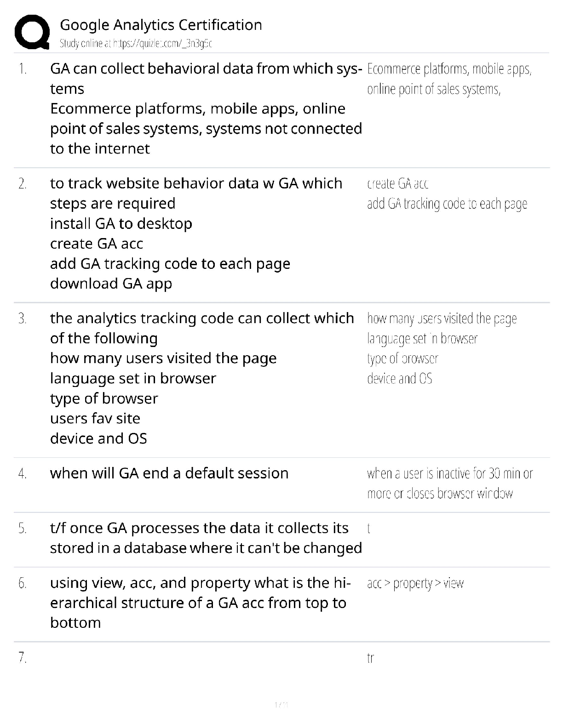Click question 3 about analytics tracking code
This screenshot has height=728, width=563.
[202, 328]
